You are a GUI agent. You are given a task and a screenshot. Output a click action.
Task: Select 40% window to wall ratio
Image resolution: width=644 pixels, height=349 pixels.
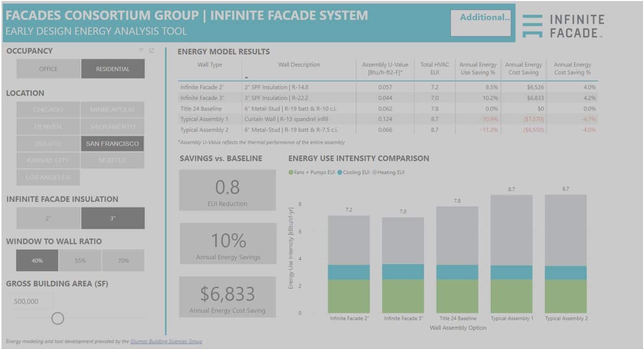[37, 261]
